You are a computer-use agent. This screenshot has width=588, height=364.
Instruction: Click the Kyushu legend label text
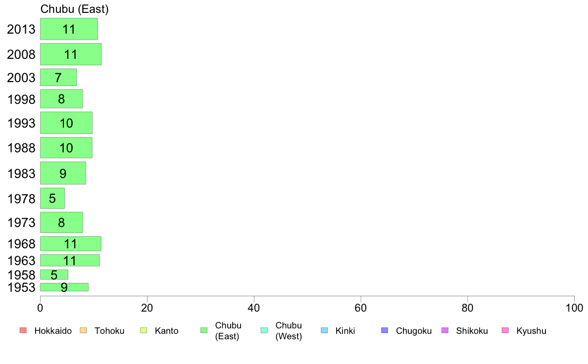[531, 331]
